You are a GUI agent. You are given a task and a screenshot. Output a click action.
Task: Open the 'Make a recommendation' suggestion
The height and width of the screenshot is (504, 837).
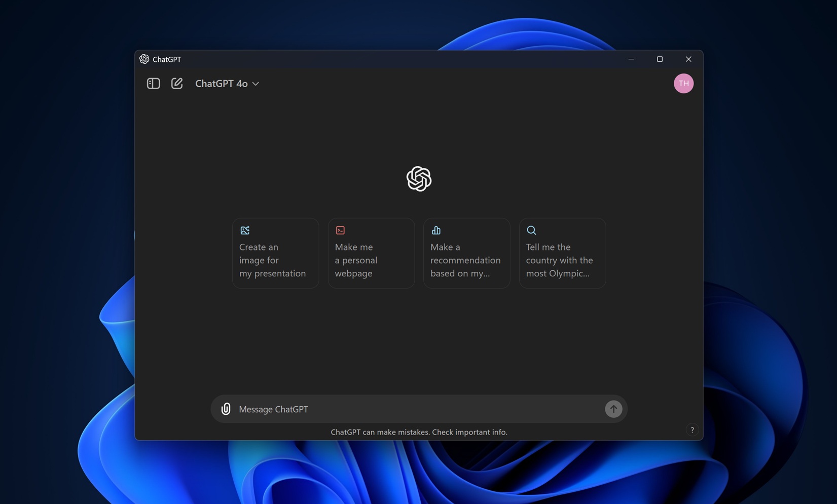tap(466, 260)
